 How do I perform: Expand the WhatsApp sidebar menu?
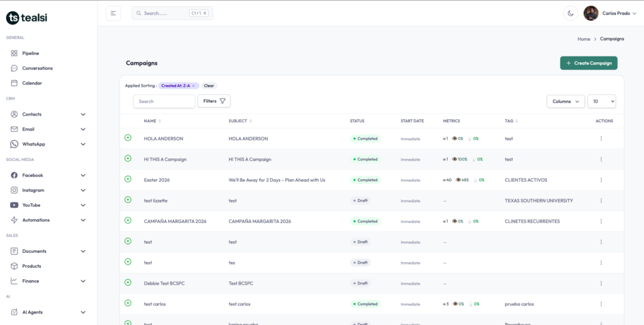click(83, 144)
